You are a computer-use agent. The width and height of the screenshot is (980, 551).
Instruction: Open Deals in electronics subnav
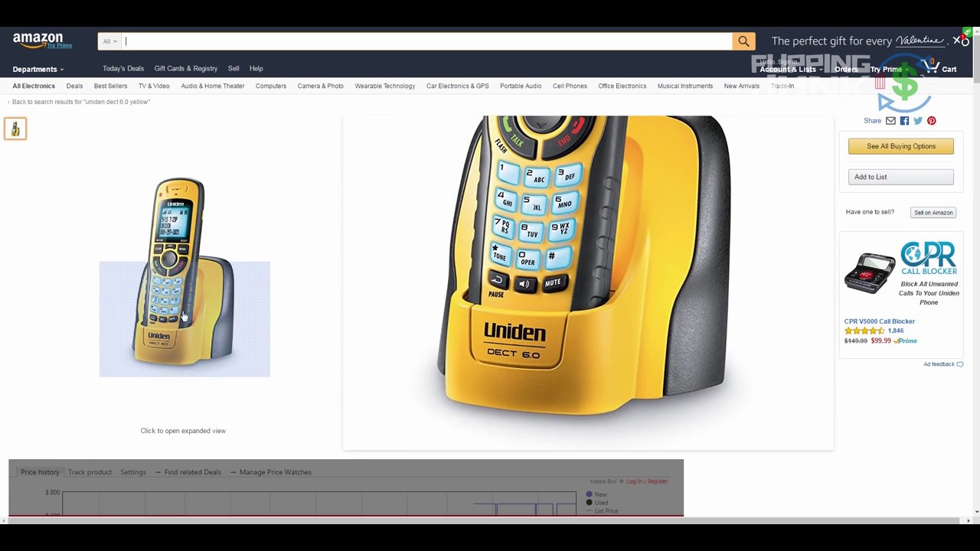click(74, 86)
